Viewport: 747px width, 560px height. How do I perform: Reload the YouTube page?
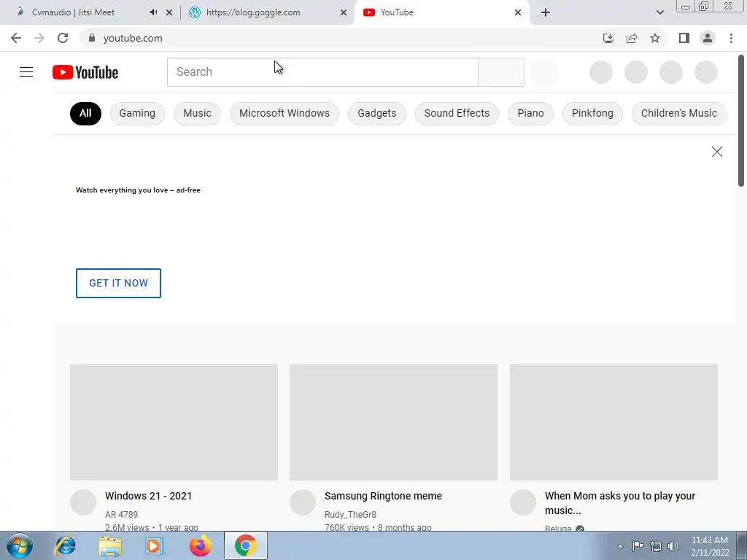63,38
